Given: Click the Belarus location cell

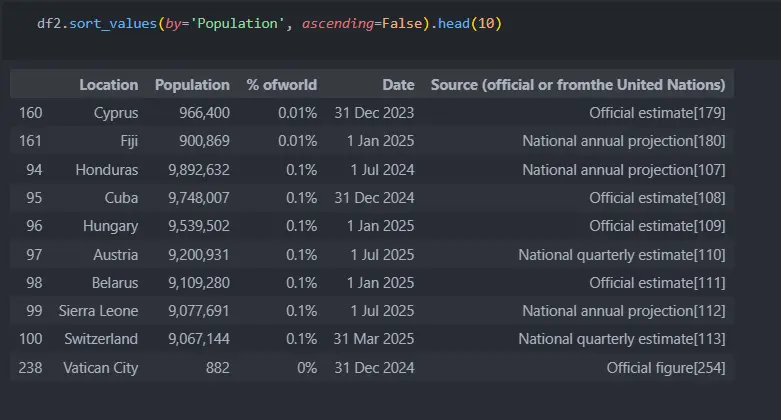Looking at the screenshot, I should click(x=112, y=283).
